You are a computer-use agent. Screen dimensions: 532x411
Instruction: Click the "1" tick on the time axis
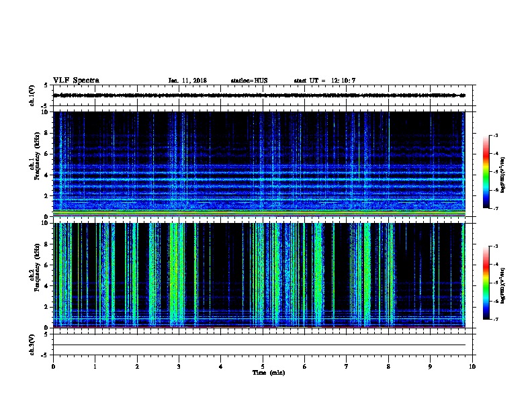[95, 367]
